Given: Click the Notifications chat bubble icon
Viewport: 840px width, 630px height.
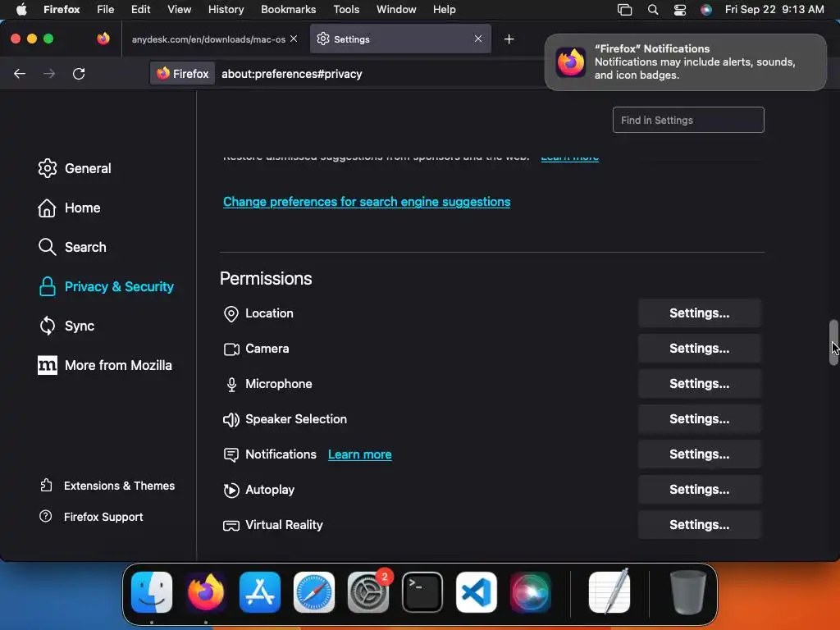Looking at the screenshot, I should pos(231,455).
